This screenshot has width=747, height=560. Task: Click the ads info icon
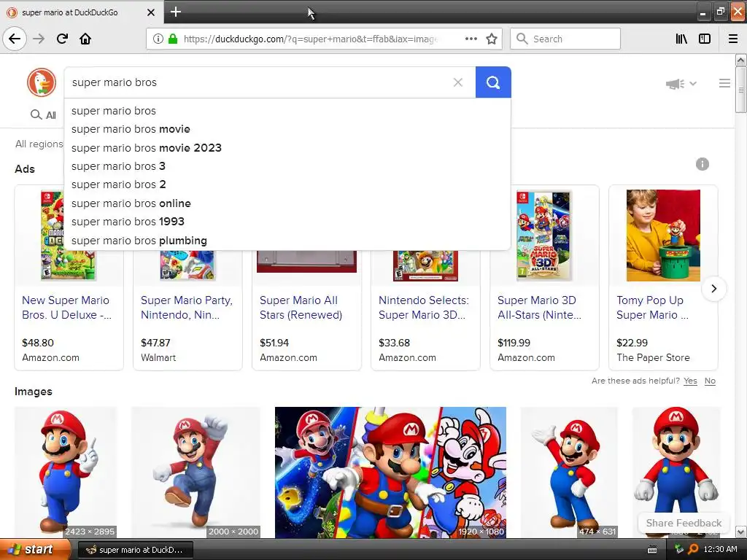703,164
